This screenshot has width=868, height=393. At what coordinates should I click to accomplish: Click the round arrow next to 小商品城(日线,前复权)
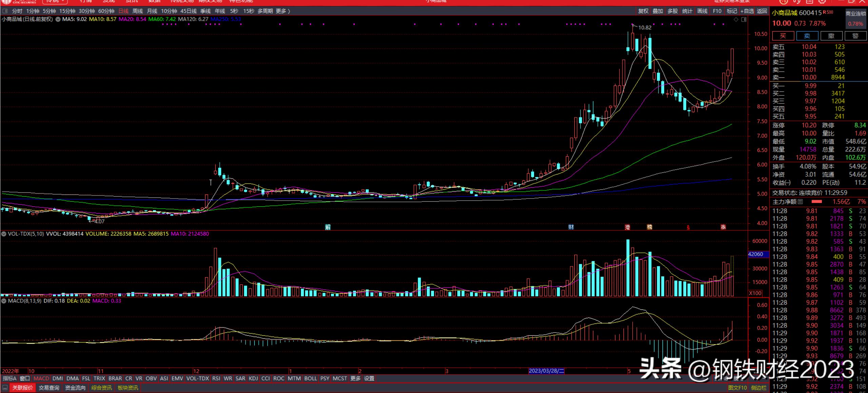pyautogui.click(x=58, y=19)
